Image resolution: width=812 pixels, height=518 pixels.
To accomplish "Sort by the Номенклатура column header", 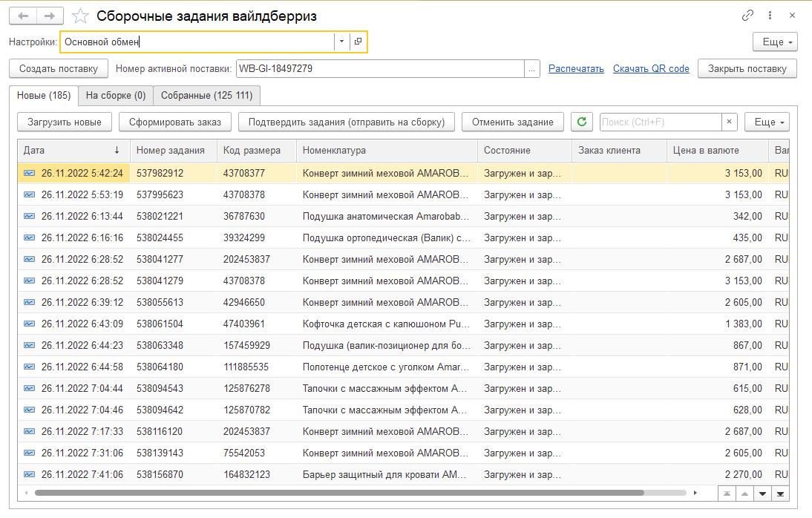I will [x=387, y=150].
